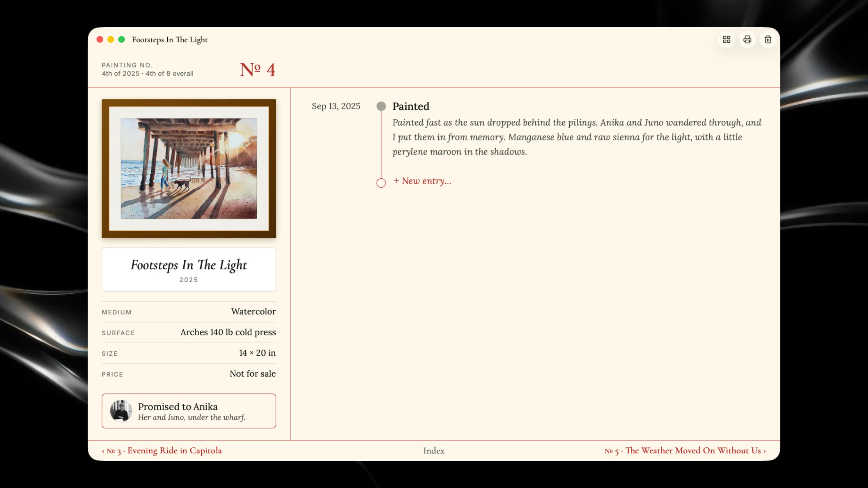Edit the title Footsteps In The Light card
868x488 pixels.
[189, 269]
